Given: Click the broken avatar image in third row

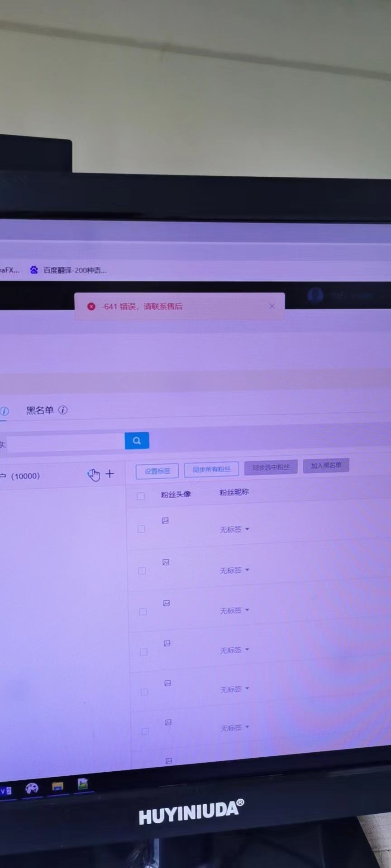Looking at the screenshot, I should (167, 603).
